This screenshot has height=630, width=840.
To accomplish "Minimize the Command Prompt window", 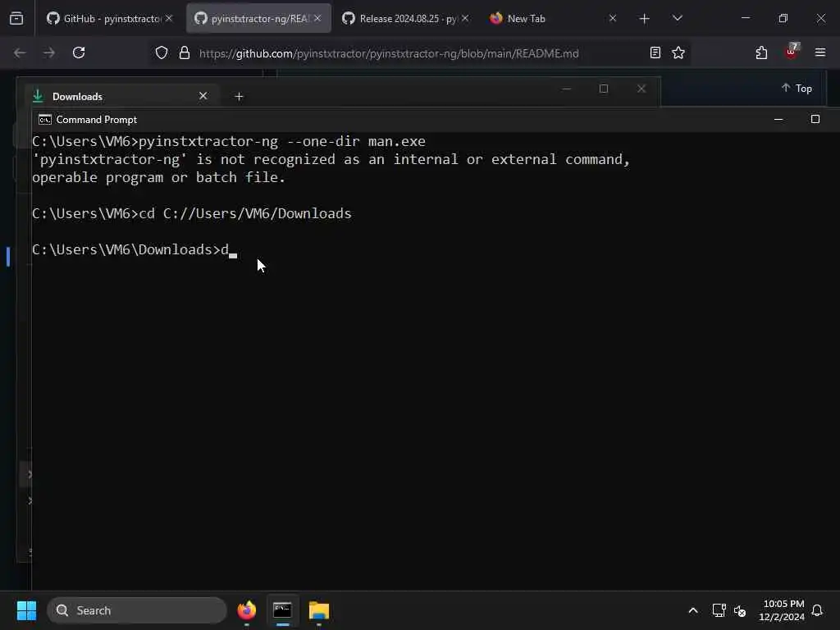I will pyautogui.click(x=778, y=119).
